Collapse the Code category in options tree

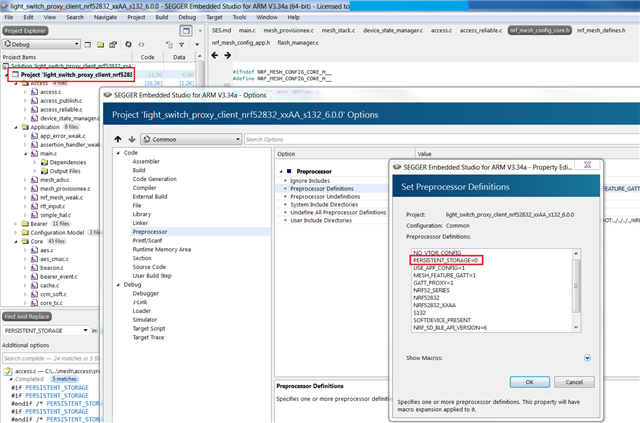118,153
